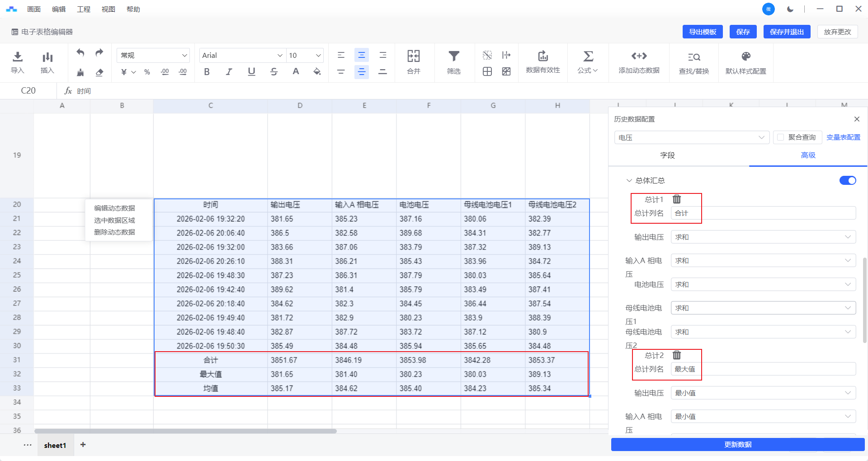868x461 pixels.
Task: Click the fill color paint bucket
Action: (317, 71)
